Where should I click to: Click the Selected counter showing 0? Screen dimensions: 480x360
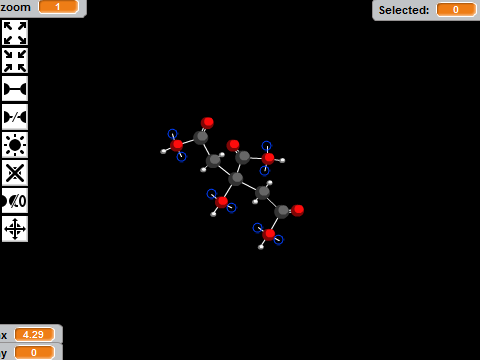[456, 10]
